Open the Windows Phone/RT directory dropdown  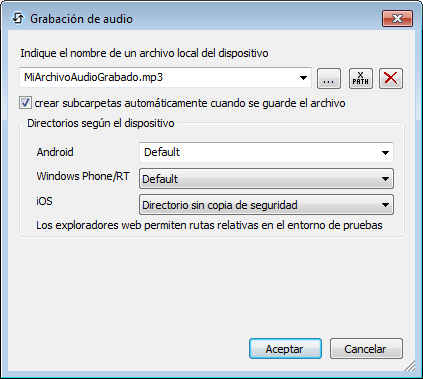[x=266, y=179]
